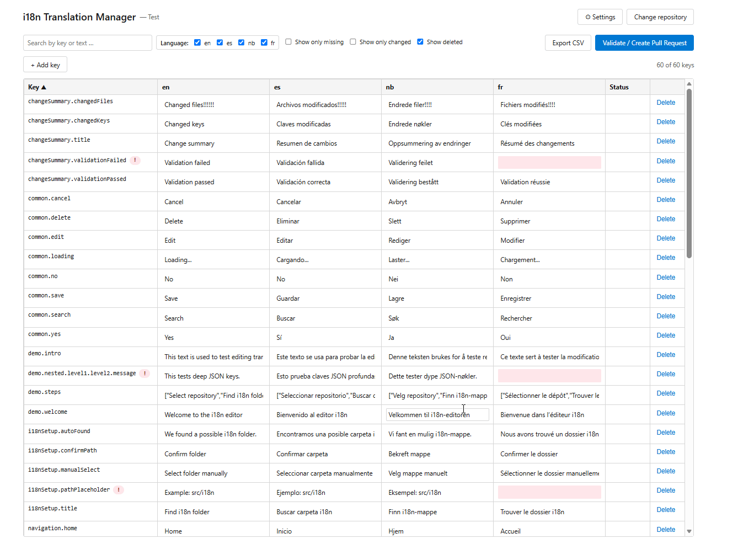The height and width of the screenshot is (560, 738).
Task: Uncheck Show deleted checkbox
Action: [x=420, y=42]
